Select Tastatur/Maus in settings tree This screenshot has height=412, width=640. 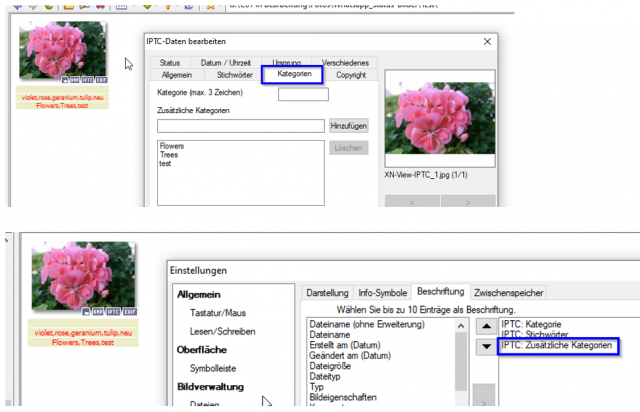pyautogui.click(x=218, y=313)
